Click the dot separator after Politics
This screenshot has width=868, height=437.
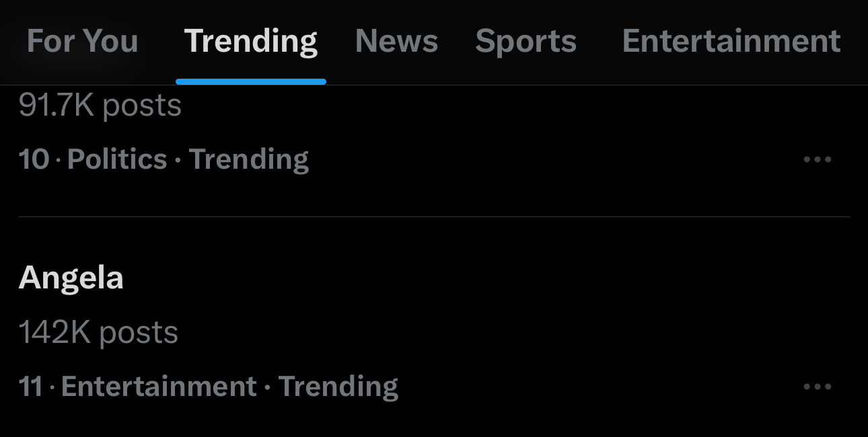pos(178,160)
